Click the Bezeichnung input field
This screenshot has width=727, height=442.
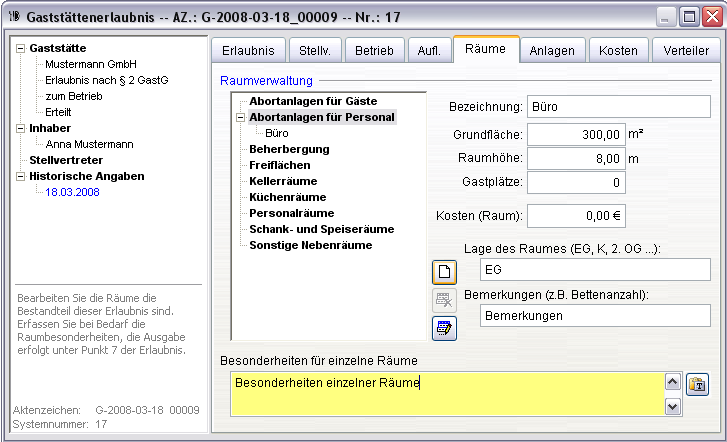click(618, 107)
